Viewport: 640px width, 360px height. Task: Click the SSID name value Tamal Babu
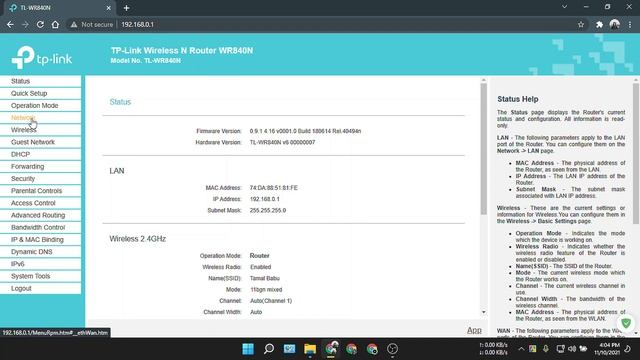tap(264, 278)
